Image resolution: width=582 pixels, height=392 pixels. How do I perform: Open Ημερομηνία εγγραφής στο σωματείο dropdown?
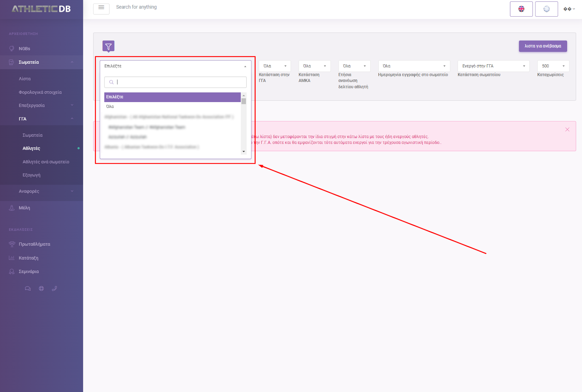click(x=414, y=66)
